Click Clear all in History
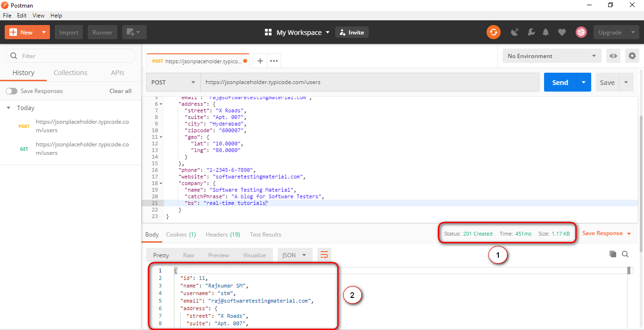This screenshot has height=330, width=644. point(120,91)
